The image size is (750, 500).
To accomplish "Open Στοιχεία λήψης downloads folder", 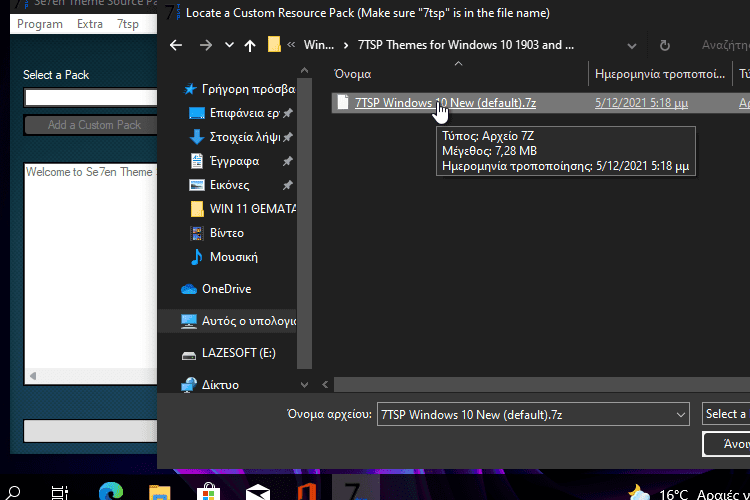I will tap(235, 137).
